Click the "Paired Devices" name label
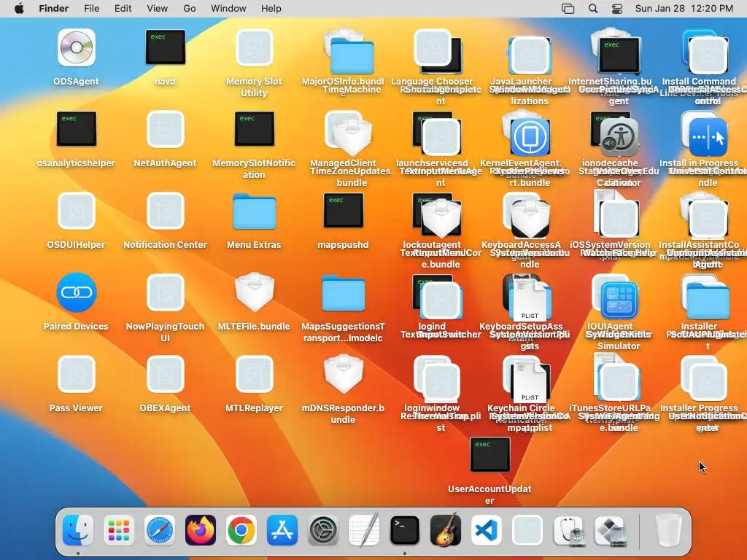Image resolution: width=747 pixels, height=560 pixels. (76, 327)
